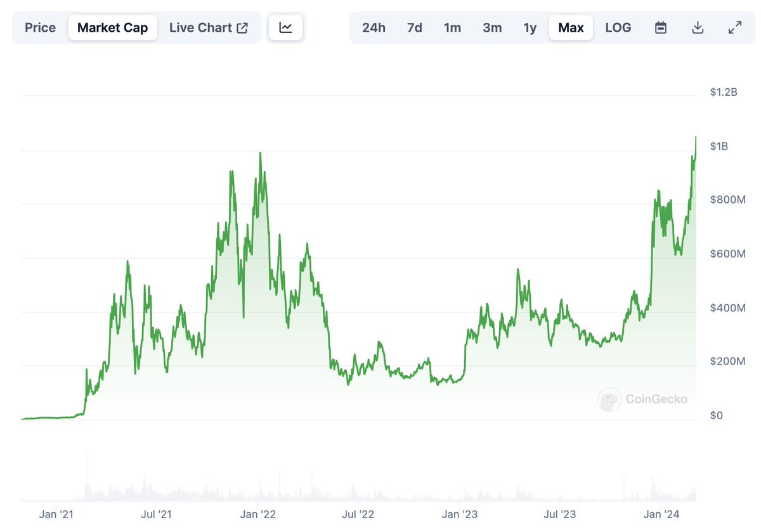Set the time range to 1y
This screenshot has width=761, height=532.
[x=530, y=28]
